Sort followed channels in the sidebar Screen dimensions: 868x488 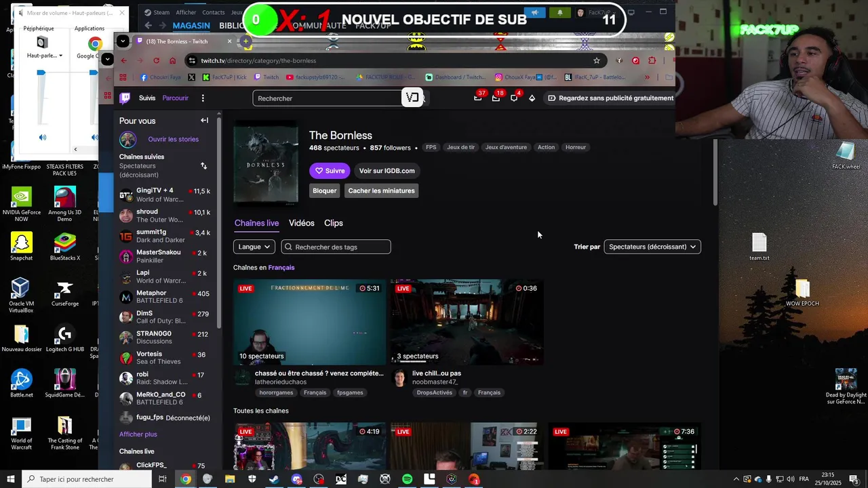coord(203,165)
